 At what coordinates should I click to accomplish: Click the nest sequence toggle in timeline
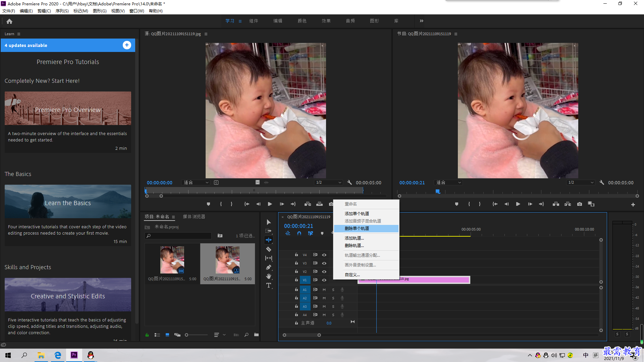[288, 233]
